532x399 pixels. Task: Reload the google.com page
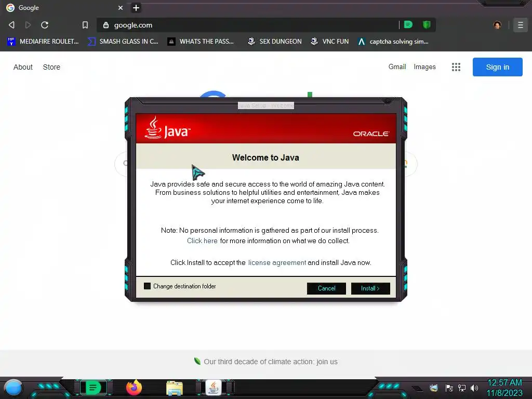point(45,25)
